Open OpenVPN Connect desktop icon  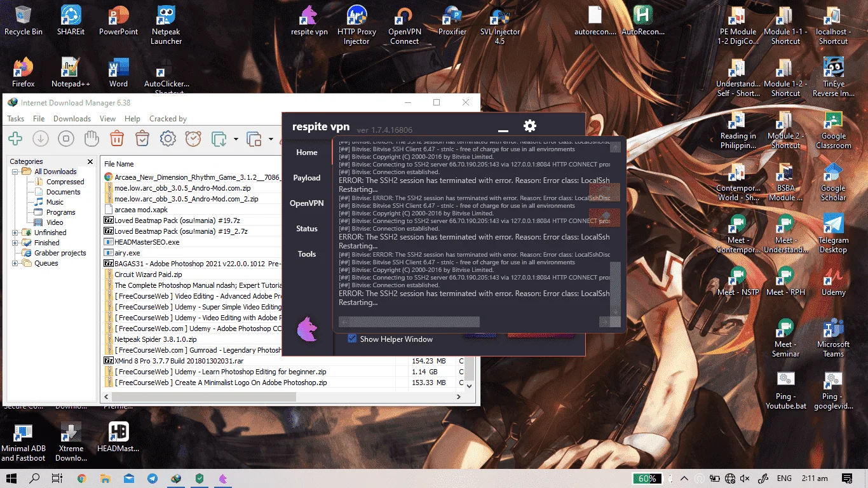[x=404, y=25]
